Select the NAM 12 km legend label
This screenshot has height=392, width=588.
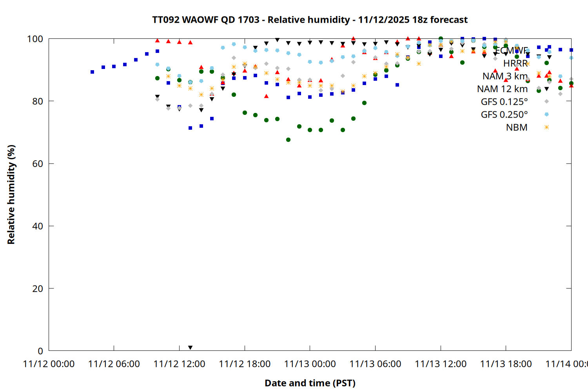502,89
